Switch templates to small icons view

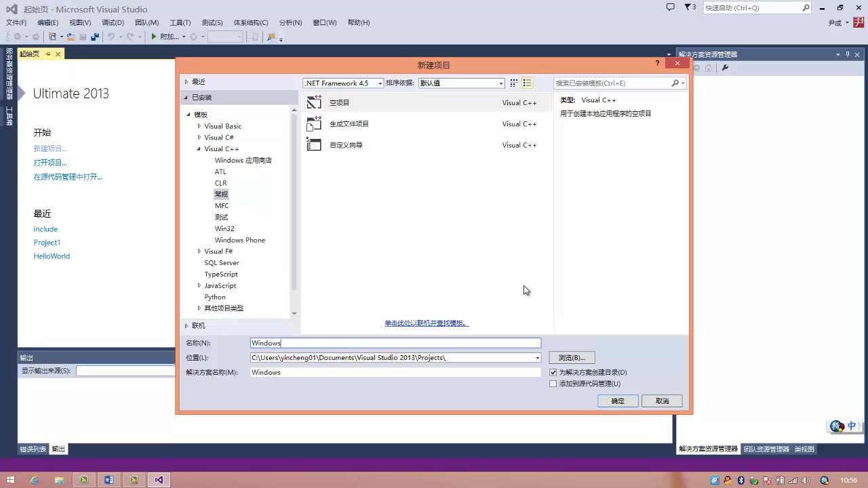tap(513, 83)
